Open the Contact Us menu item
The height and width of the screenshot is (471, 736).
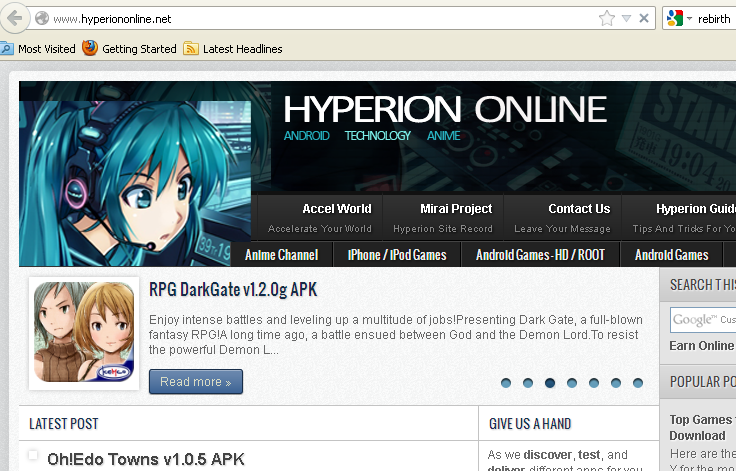click(x=562, y=217)
